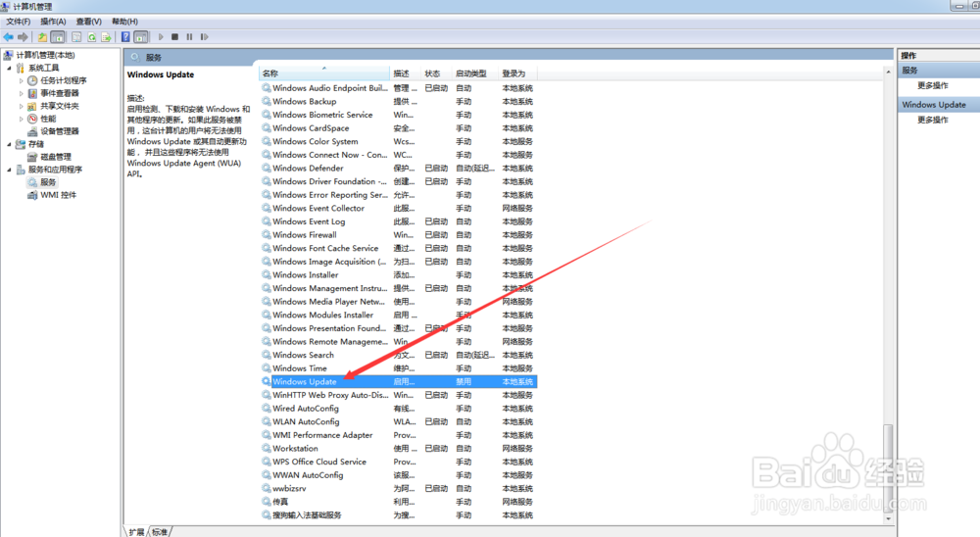Select 服务 in the left tree
980x537 pixels.
(x=48, y=182)
